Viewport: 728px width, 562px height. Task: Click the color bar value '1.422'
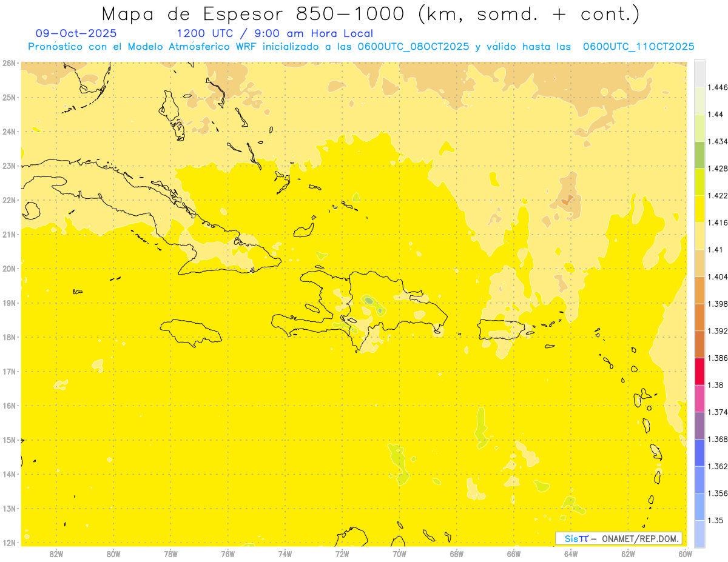click(718, 195)
